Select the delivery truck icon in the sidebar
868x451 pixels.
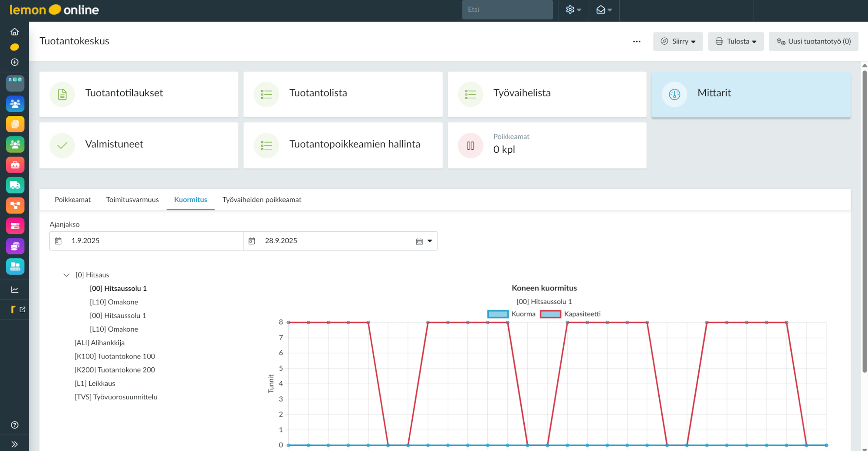point(15,185)
